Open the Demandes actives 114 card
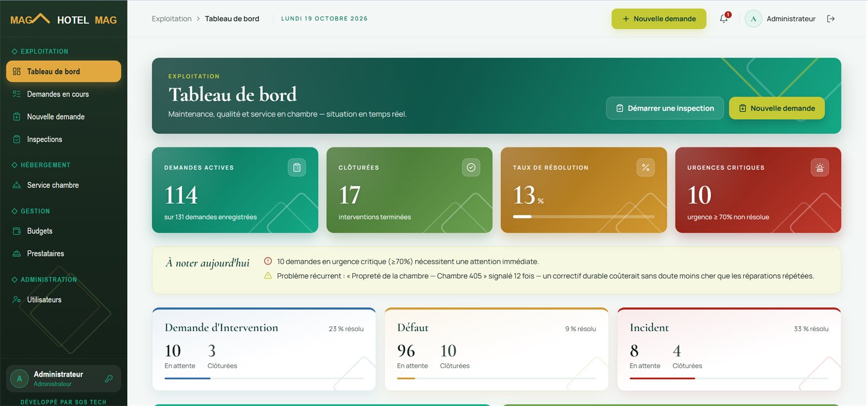 tap(235, 190)
